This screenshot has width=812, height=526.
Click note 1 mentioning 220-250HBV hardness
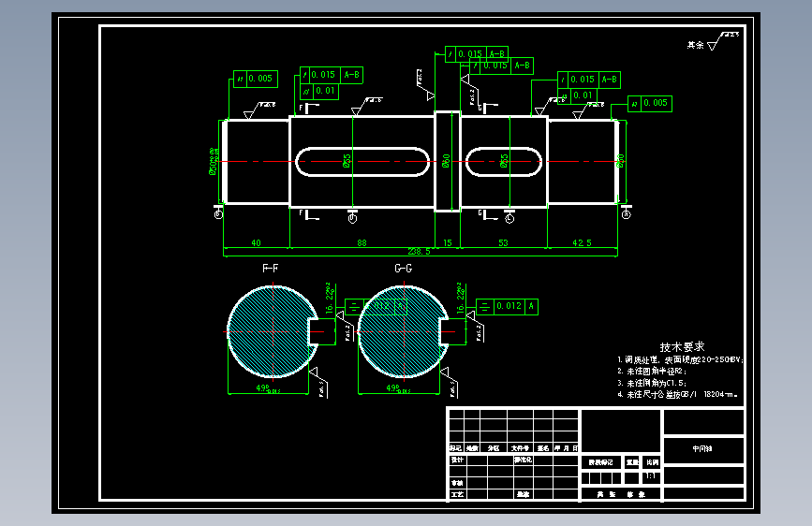coord(680,359)
